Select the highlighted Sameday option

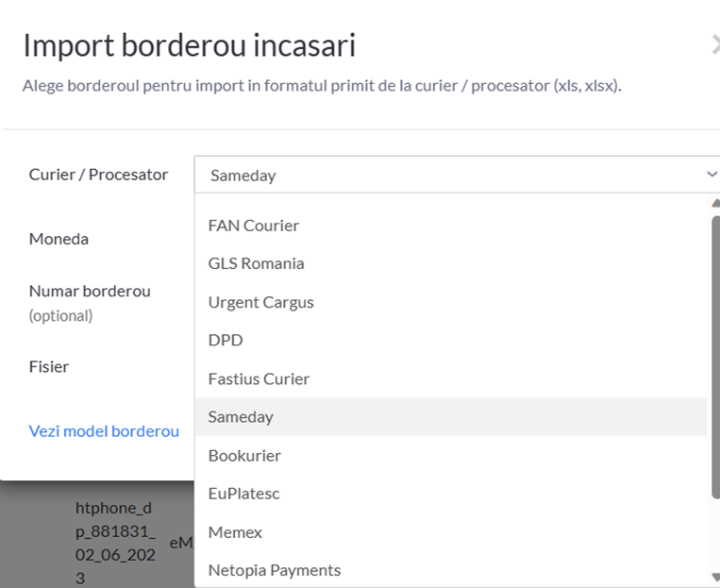click(450, 416)
